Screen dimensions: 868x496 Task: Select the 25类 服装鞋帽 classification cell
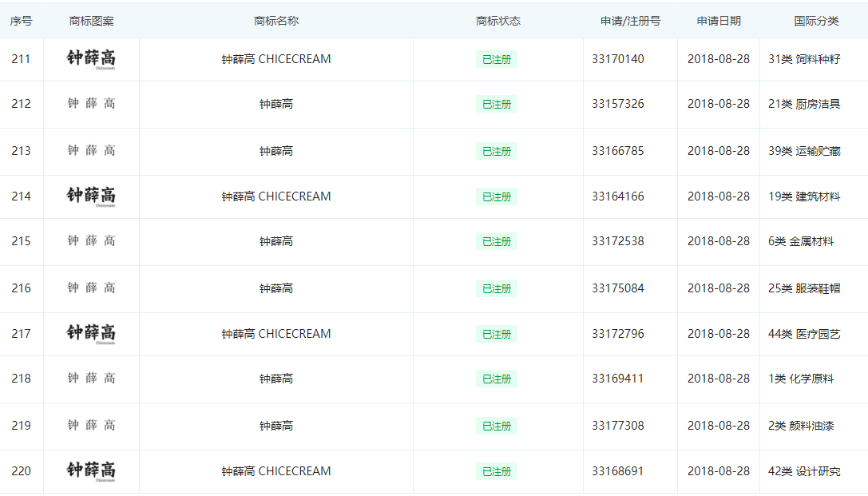[804, 288]
